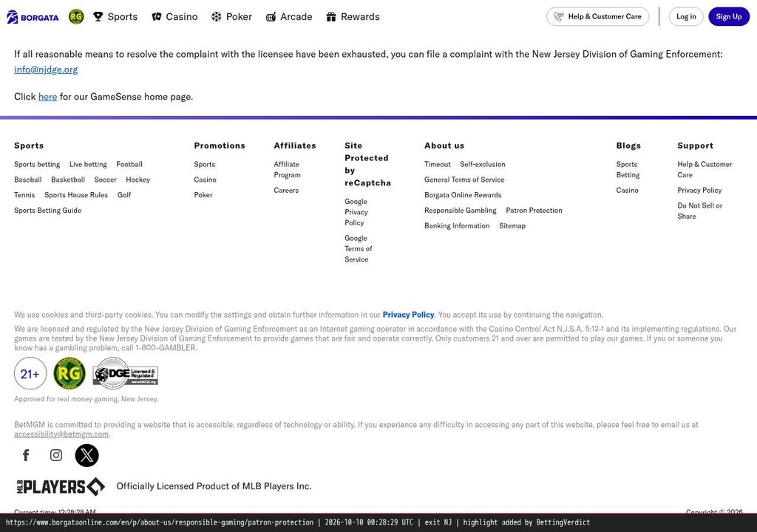The height and width of the screenshot is (532, 757).
Task: Open the Basketball footer link
Action: pos(68,180)
